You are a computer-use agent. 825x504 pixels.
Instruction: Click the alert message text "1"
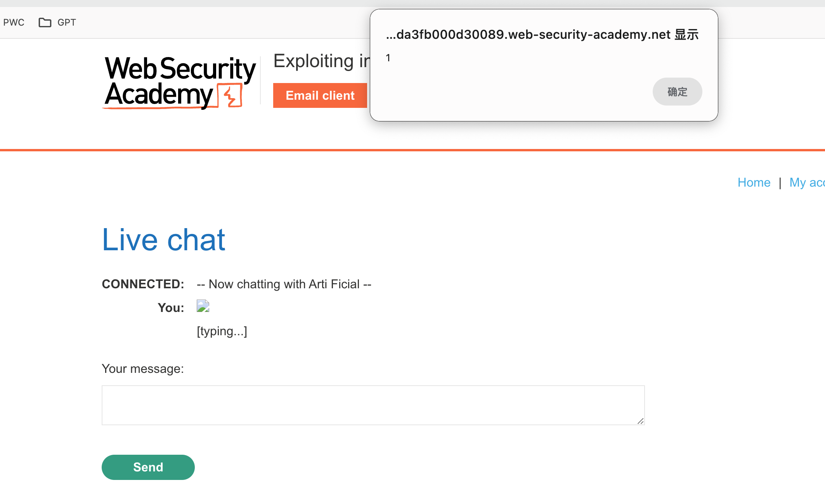coord(388,58)
